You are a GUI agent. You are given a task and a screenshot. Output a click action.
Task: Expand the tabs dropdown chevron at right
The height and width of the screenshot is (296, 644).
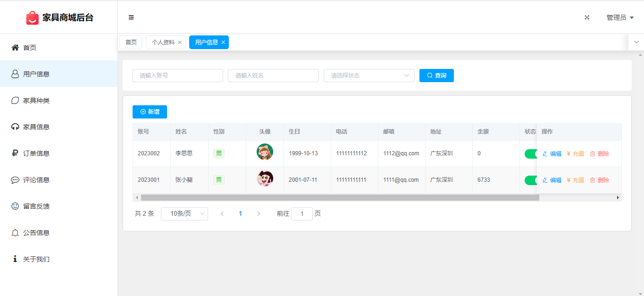click(x=636, y=42)
